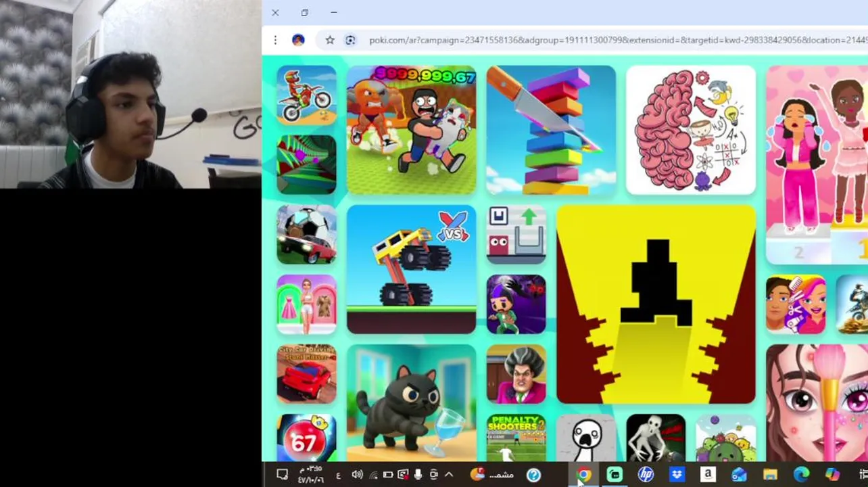Open the taskbar clock and date
This screenshot has width=868, height=487.
(311, 475)
